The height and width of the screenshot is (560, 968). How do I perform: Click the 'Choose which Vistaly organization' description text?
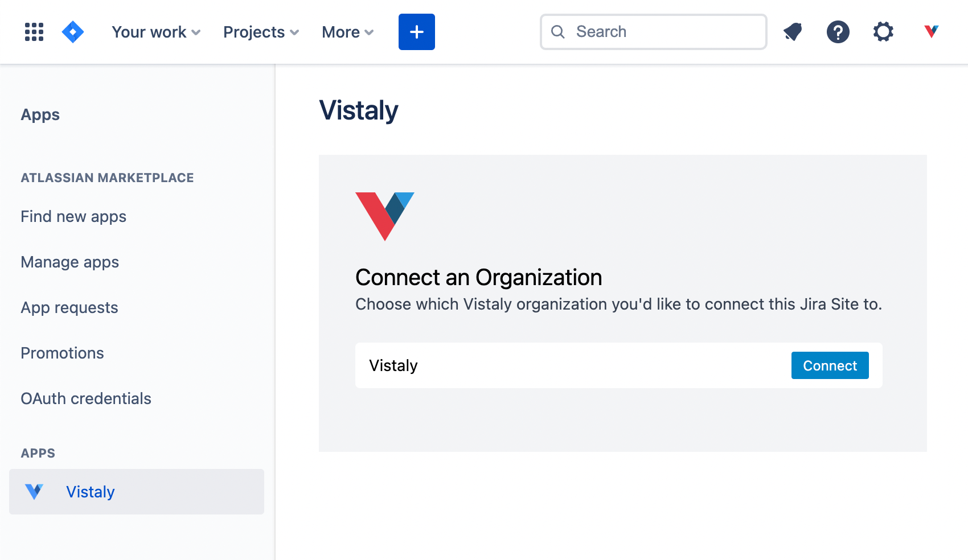coord(619,304)
